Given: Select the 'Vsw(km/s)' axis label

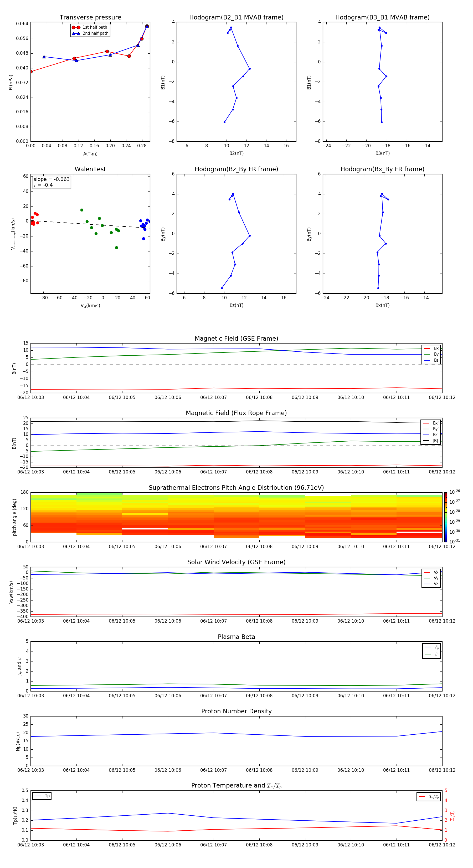Looking at the screenshot, I should tap(11, 592).
